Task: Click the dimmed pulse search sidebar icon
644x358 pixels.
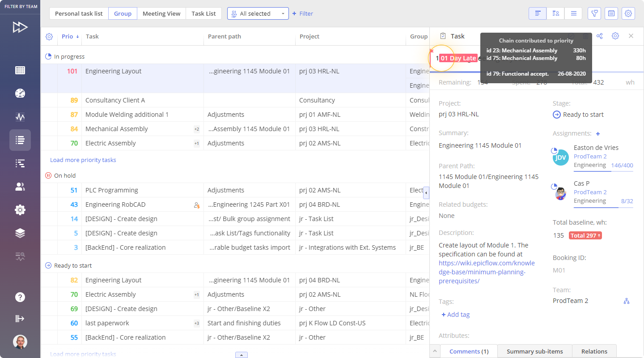Action: [x=20, y=256]
